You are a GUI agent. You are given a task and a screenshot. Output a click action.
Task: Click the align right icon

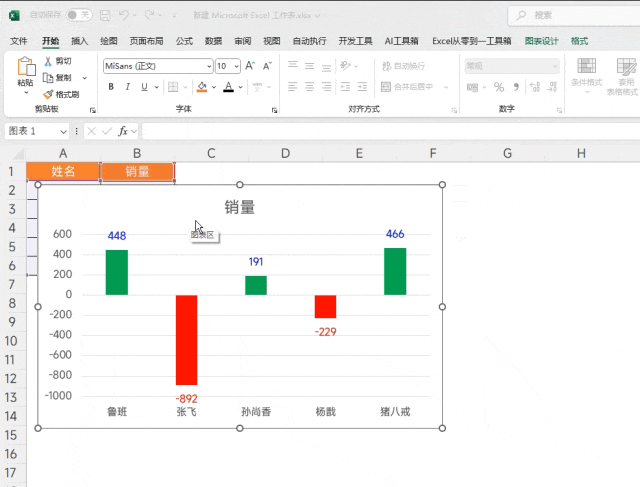coord(327,87)
